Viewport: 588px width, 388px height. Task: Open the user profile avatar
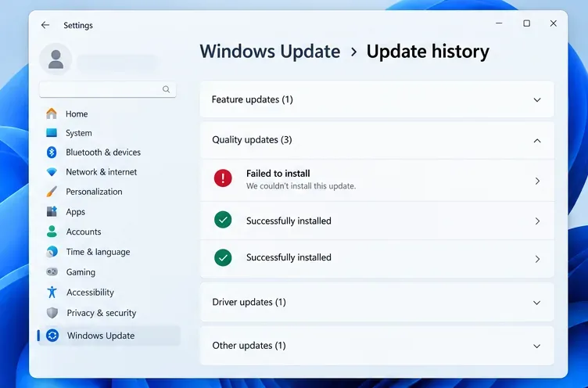point(56,59)
